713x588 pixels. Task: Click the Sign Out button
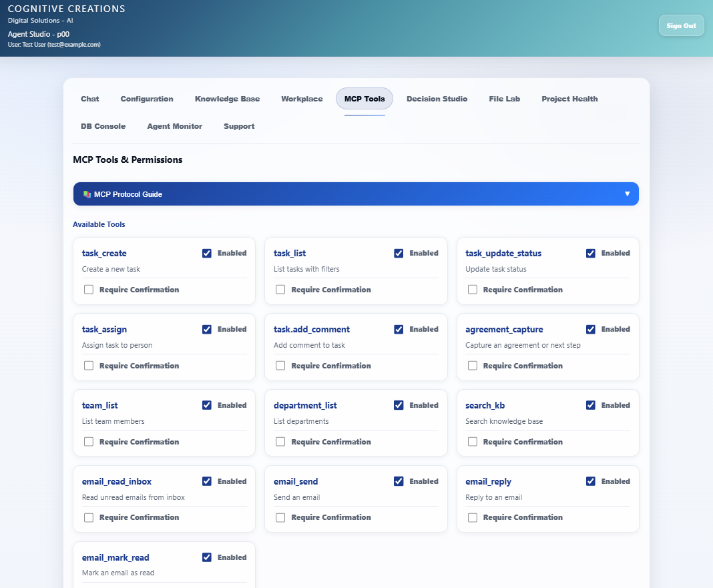681,25
